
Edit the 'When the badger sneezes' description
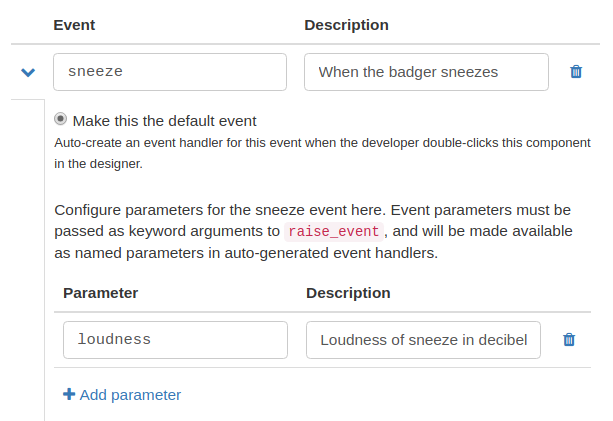(427, 72)
